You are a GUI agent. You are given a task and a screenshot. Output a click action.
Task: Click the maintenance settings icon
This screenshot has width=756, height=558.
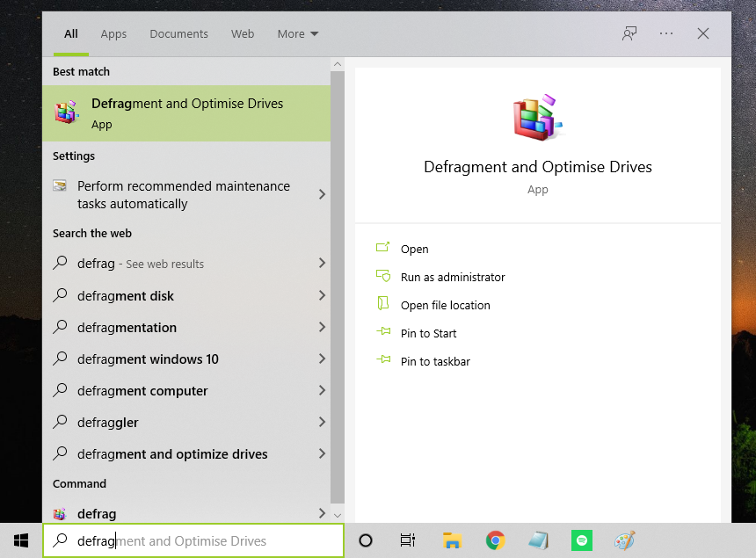click(60, 185)
